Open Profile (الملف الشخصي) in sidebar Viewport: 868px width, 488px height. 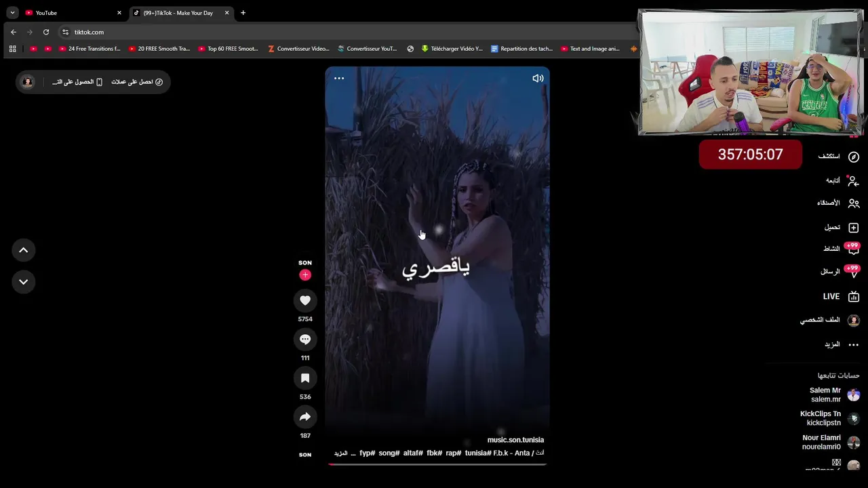point(829,320)
